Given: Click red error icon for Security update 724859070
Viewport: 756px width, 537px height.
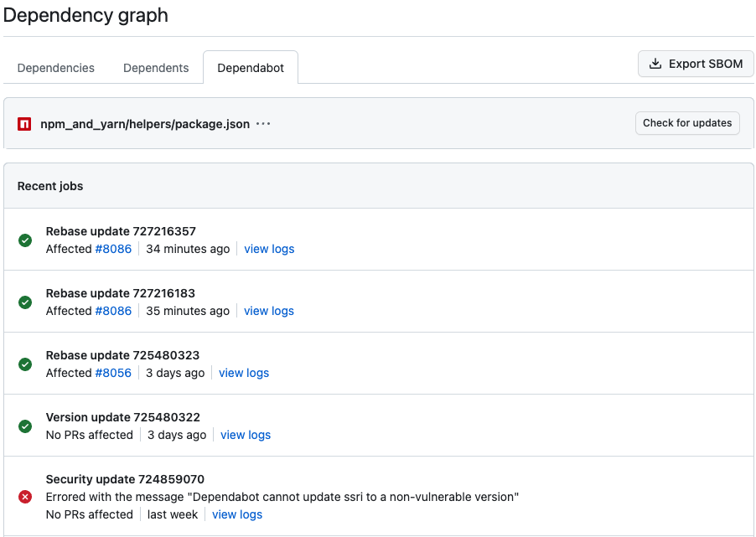Looking at the screenshot, I should pos(25,497).
